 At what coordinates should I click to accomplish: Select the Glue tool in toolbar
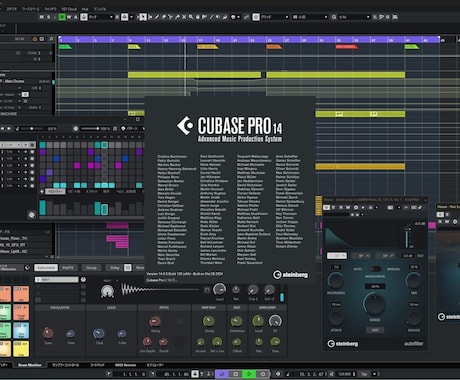click(177, 17)
